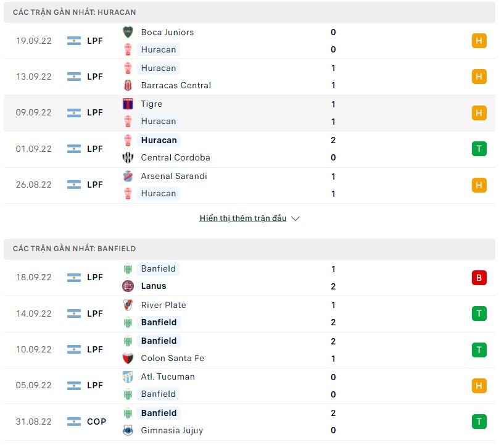The image size is (504, 445).
Task: Click the 'Các trận gần nhất: Banfield' header
Action: point(75,249)
